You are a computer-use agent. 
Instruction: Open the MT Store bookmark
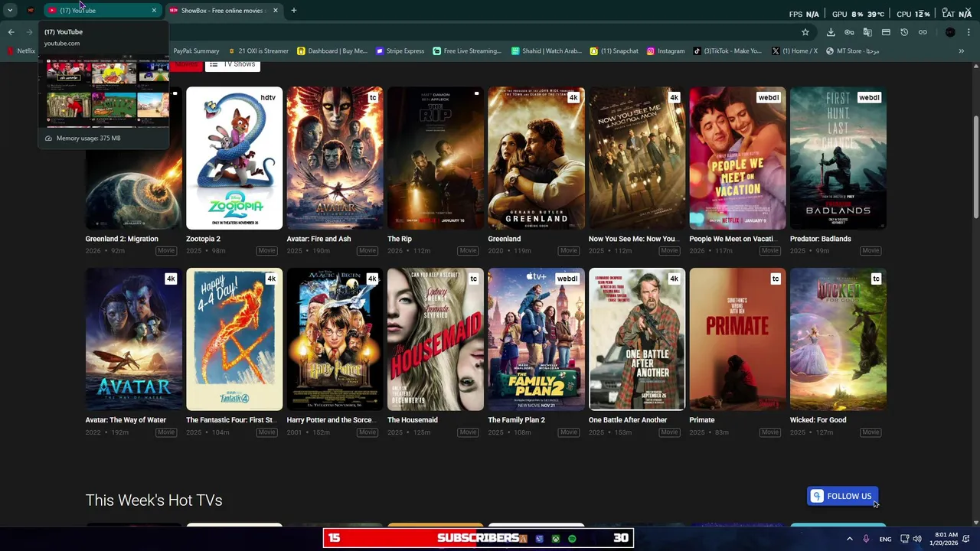[853, 51]
